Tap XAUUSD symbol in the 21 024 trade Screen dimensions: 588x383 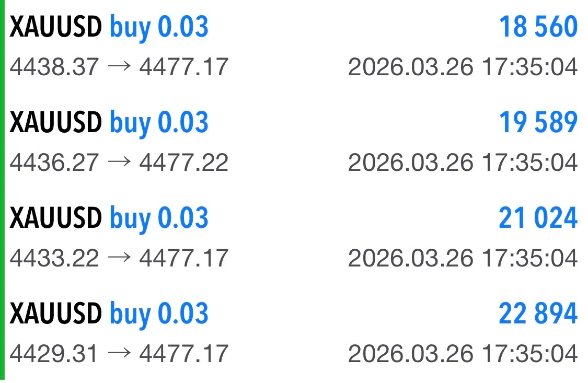56,218
